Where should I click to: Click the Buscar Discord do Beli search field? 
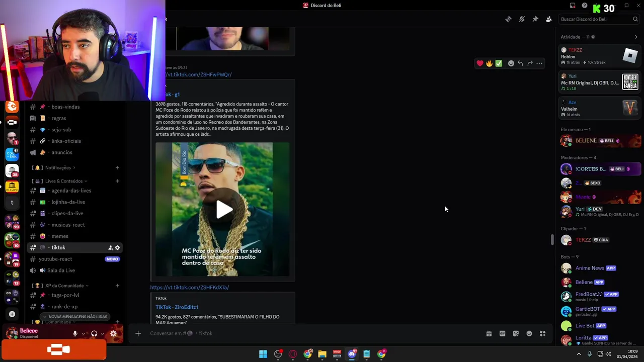pos(599,19)
